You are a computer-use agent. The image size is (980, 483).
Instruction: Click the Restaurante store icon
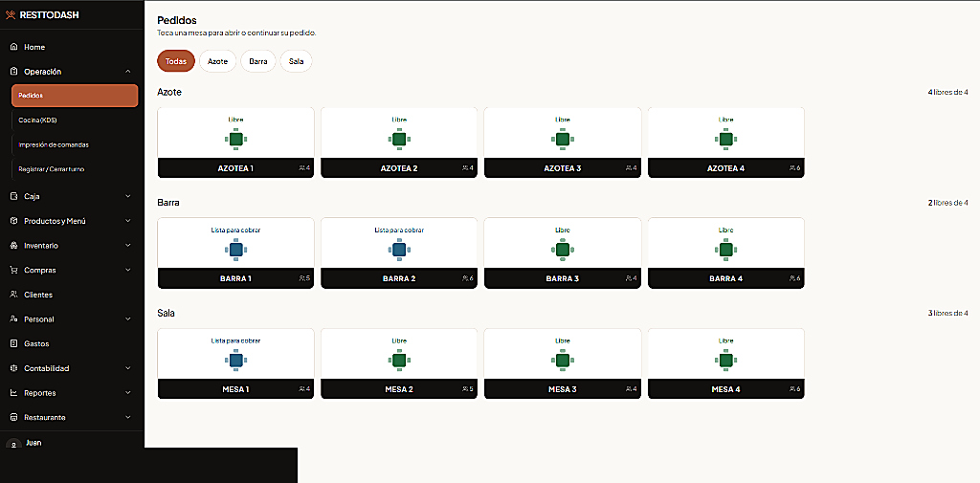click(x=13, y=417)
